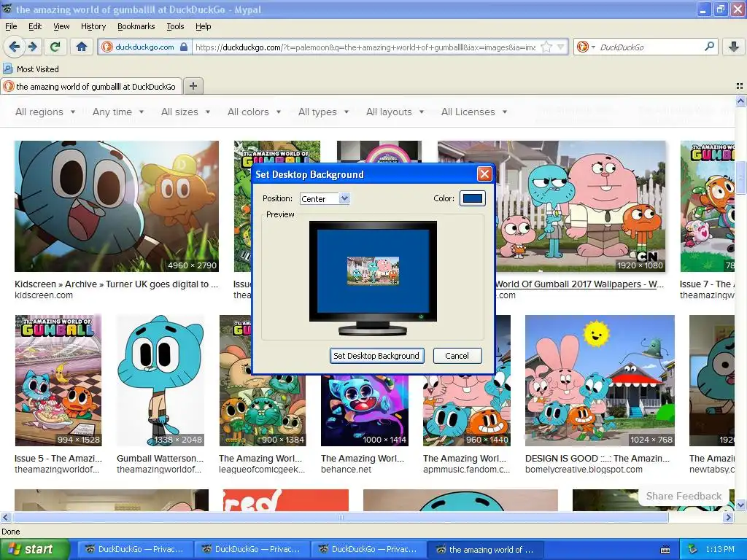Expand the All types filter
The width and height of the screenshot is (747, 560).
pyautogui.click(x=323, y=112)
